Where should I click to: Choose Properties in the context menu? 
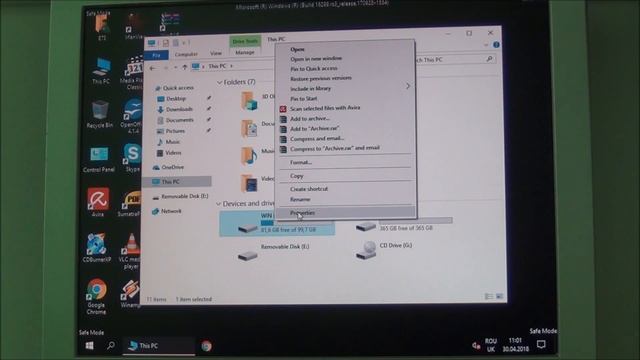(346, 213)
